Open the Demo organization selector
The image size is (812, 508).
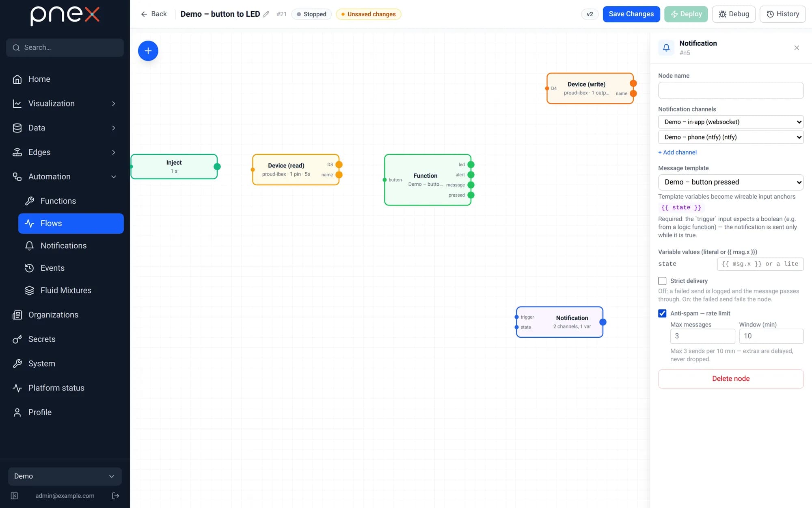(65, 476)
